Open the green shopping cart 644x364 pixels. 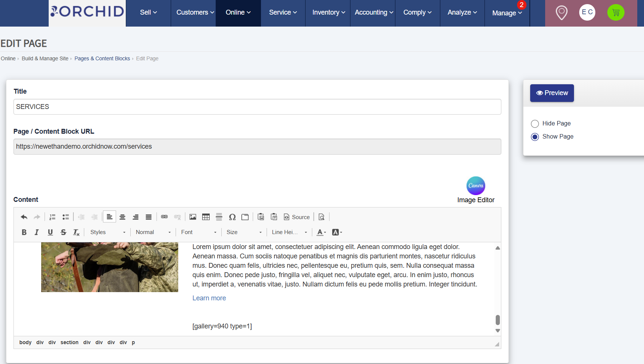(616, 12)
